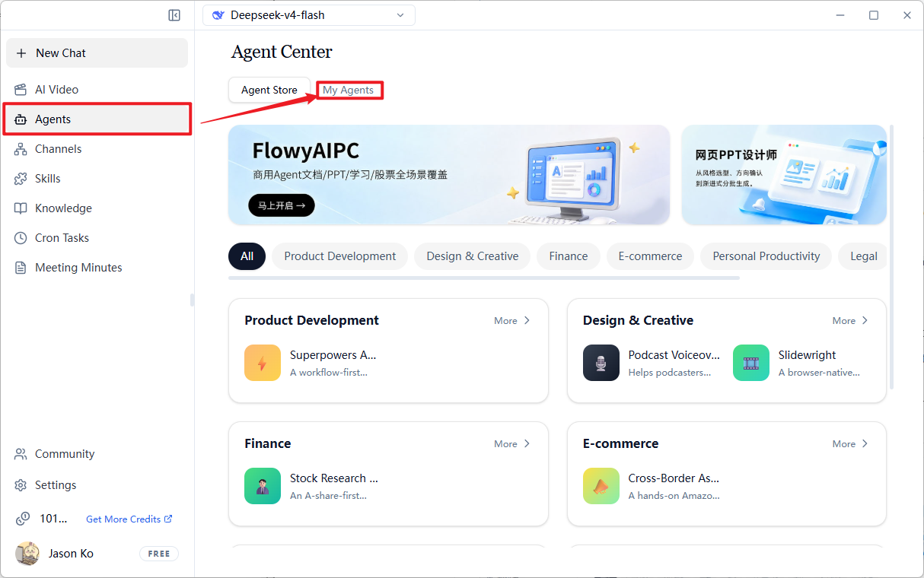Click the Settings gear icon
The image size is (924, 578).
21,485
